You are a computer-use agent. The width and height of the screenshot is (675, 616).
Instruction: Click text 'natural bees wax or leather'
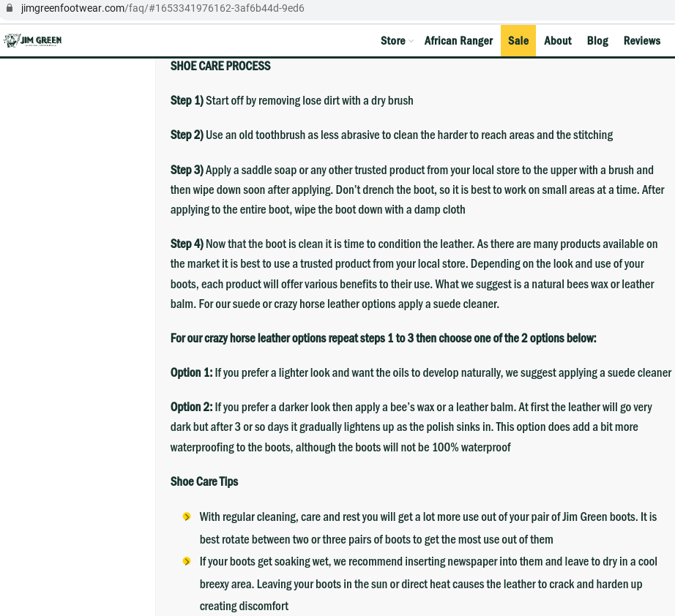pos(593,285)
